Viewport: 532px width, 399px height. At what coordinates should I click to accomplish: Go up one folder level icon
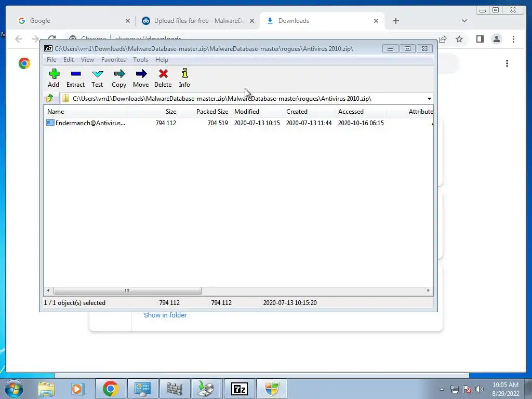50,98
